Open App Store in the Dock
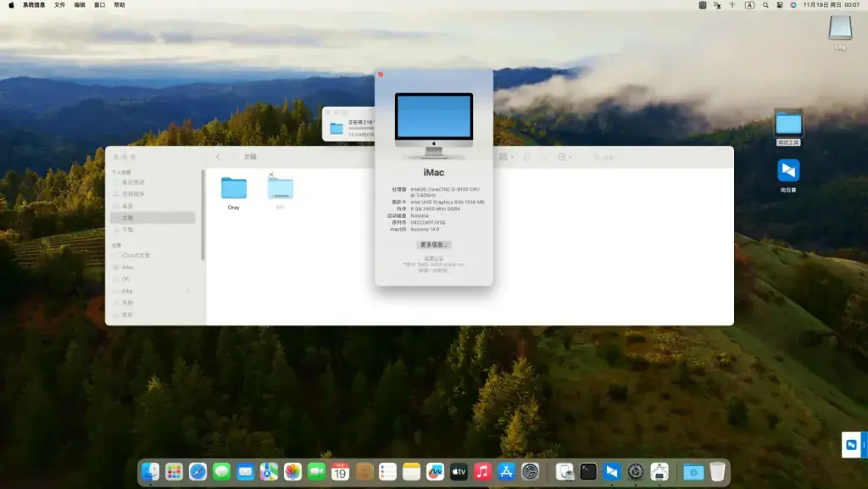 coord(507,472)
